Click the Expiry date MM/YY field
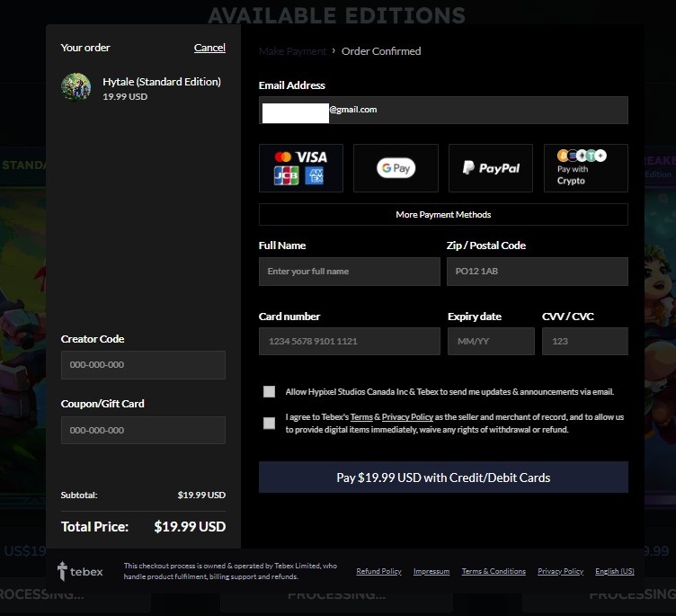 pos(491,341)
